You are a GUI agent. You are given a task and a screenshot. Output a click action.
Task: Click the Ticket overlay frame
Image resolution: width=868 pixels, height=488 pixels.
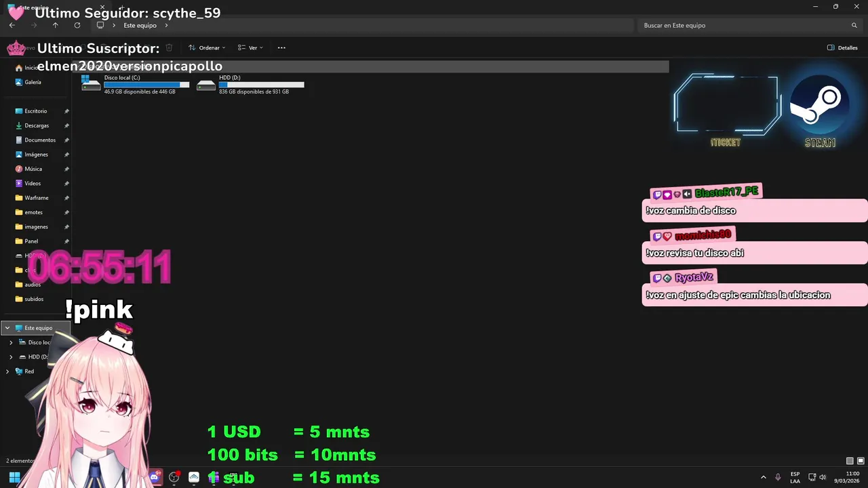click(726, 104)
